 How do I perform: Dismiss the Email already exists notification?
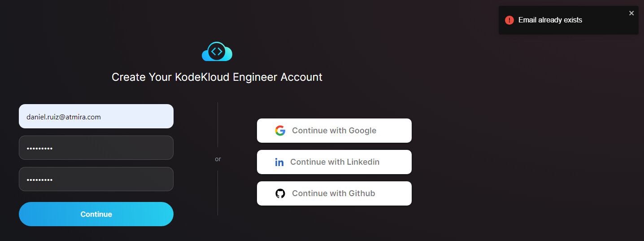(631, 13)
